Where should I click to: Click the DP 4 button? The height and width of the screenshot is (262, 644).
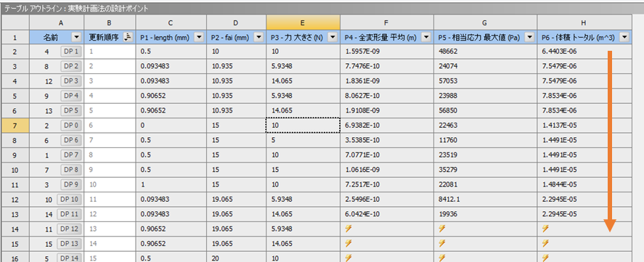71,96
